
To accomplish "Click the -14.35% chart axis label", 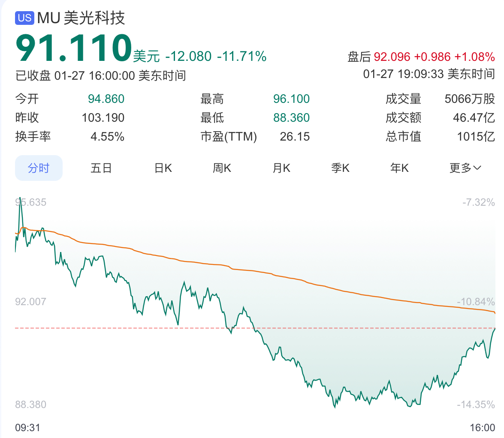I will [476, 405].
